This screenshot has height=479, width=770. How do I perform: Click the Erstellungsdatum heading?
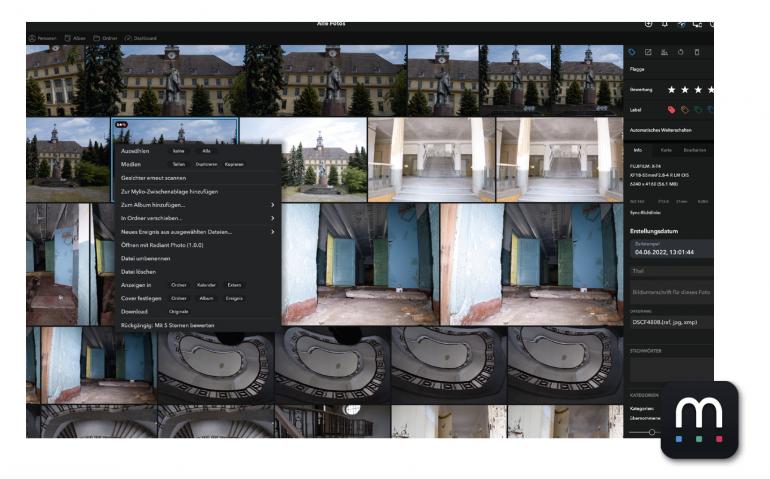[654, 231]
